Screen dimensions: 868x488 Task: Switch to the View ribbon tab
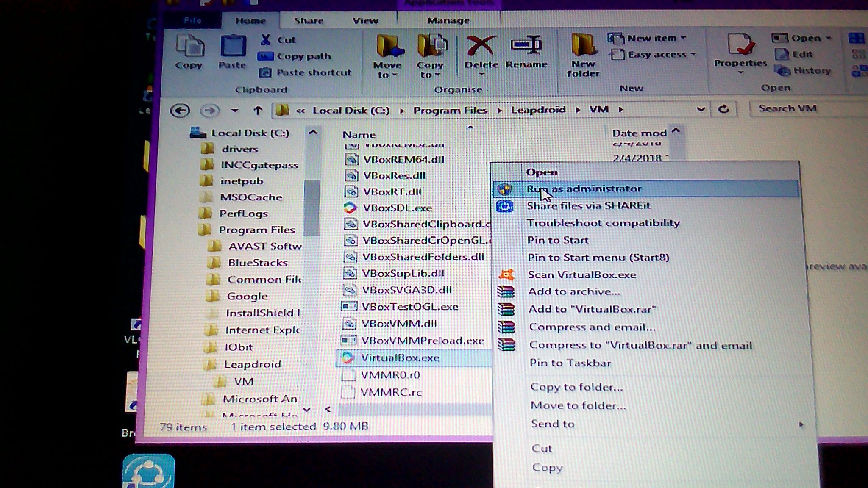pyautogui.click(x=365, y=21)
